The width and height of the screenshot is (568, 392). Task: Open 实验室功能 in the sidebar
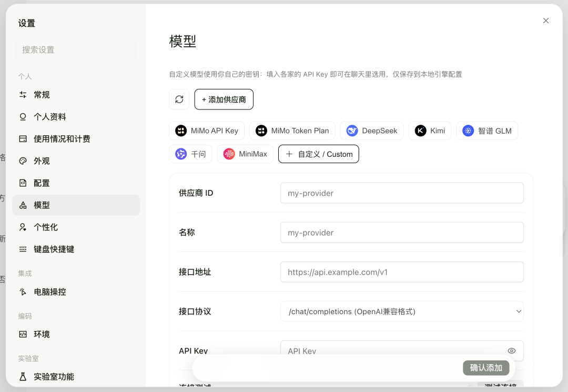pos(76,377)
